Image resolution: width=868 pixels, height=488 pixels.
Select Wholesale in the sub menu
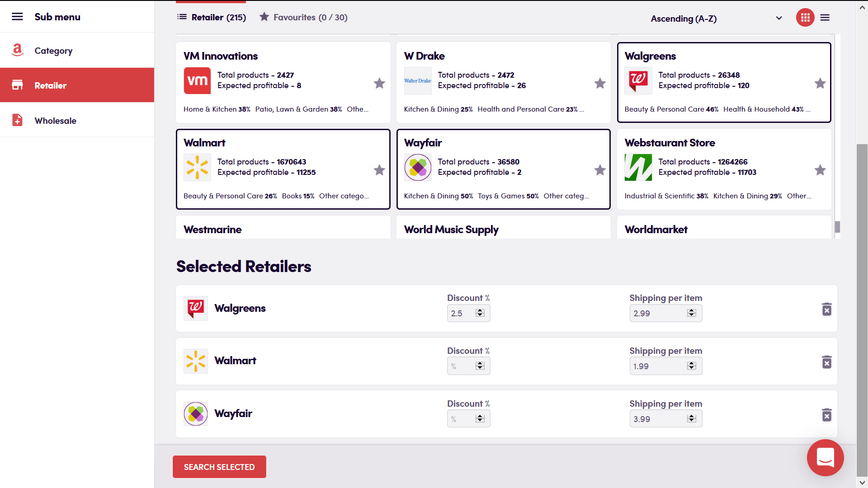[x=77, y=120]
